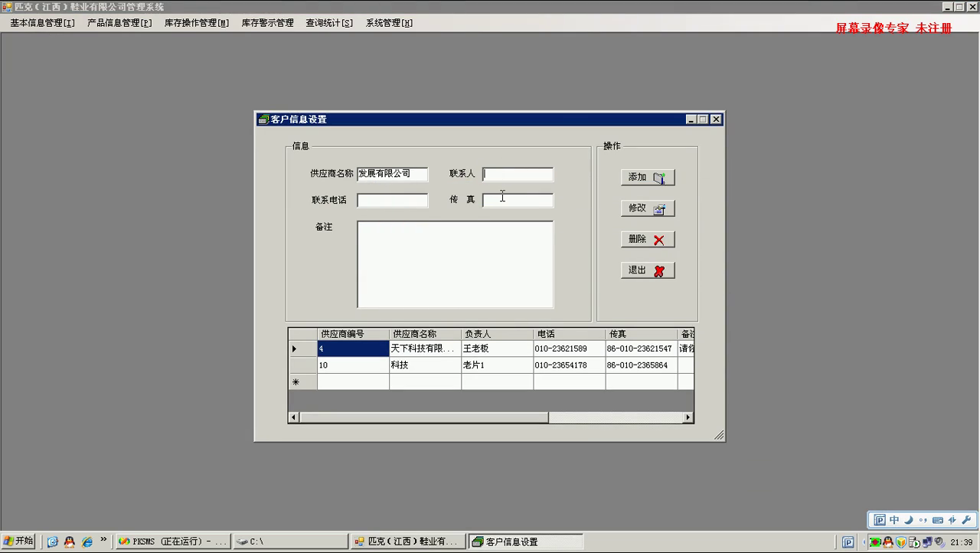Click the row selector of row 4
The width and height of the screenshot is (980, 553).
(302, 348)
